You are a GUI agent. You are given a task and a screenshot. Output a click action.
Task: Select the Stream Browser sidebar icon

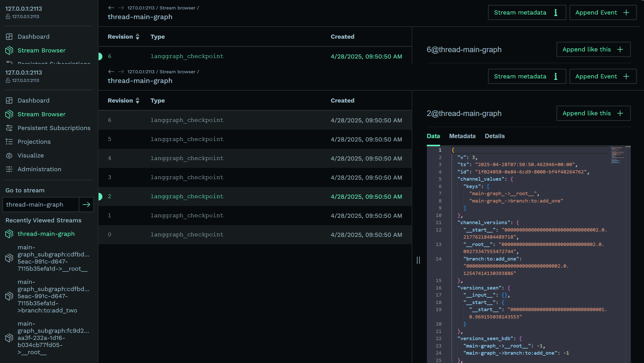[9, 114]
